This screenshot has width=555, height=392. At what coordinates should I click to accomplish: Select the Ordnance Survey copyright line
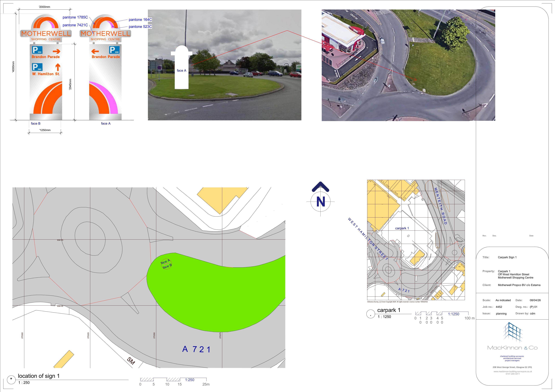[397, 302]
